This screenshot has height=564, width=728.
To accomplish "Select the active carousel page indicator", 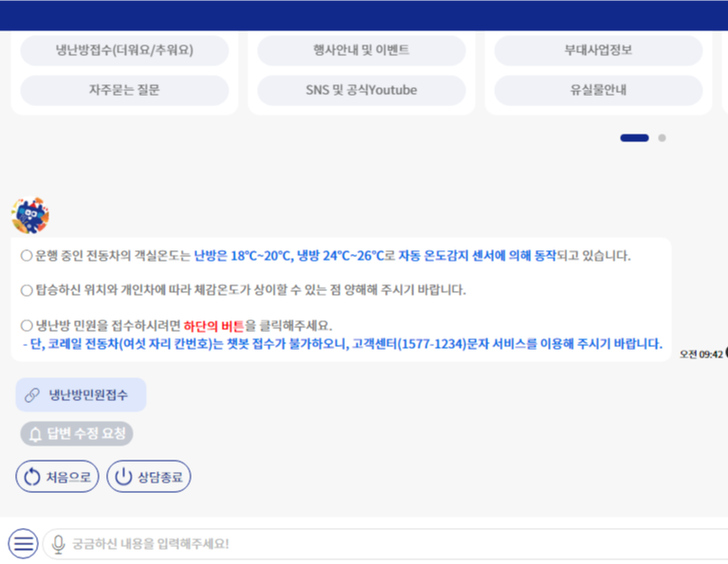I will 634,137.
